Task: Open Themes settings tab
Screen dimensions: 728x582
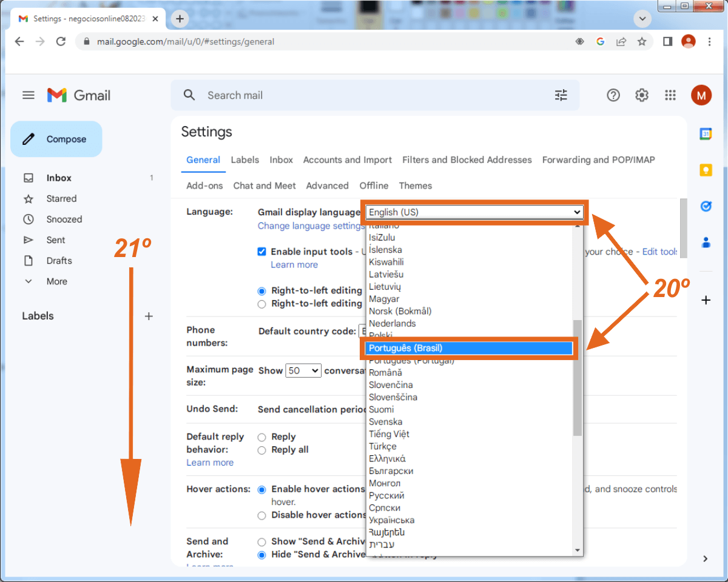Action: [416, 186]
